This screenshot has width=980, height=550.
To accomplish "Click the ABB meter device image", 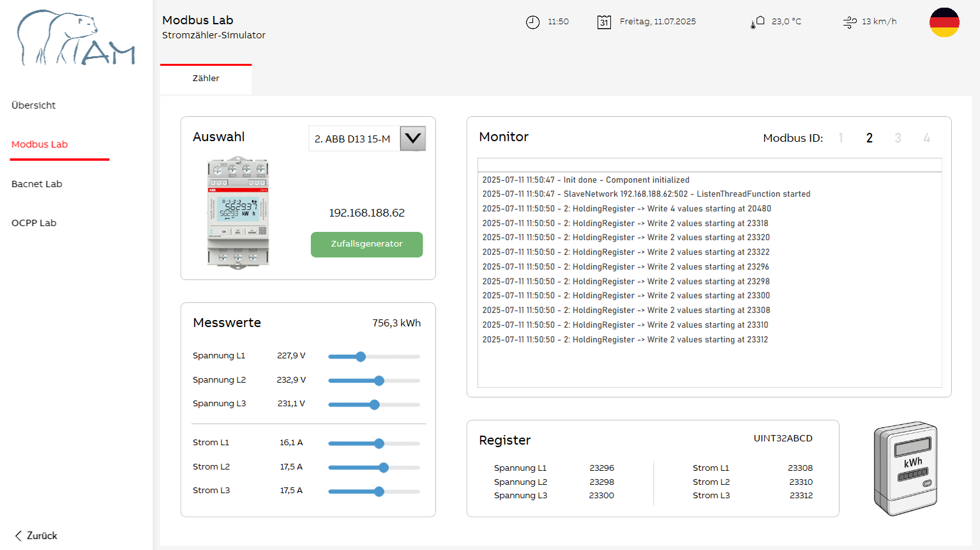I will 238,213.
